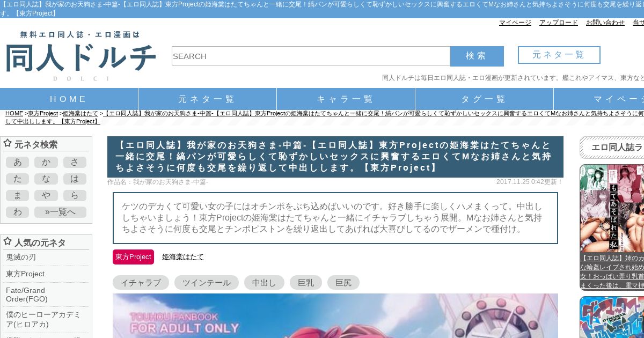
Task: Click the 姫海棠はたて breadcrumb link
Action: pyautogui.click(x=80, y=114)
